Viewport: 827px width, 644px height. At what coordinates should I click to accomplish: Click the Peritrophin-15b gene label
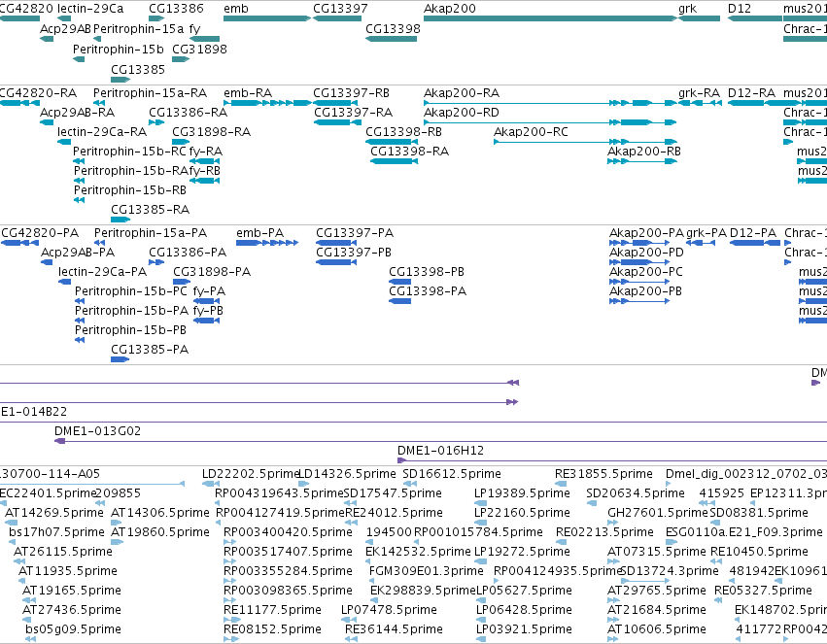(x=119, y=49)
